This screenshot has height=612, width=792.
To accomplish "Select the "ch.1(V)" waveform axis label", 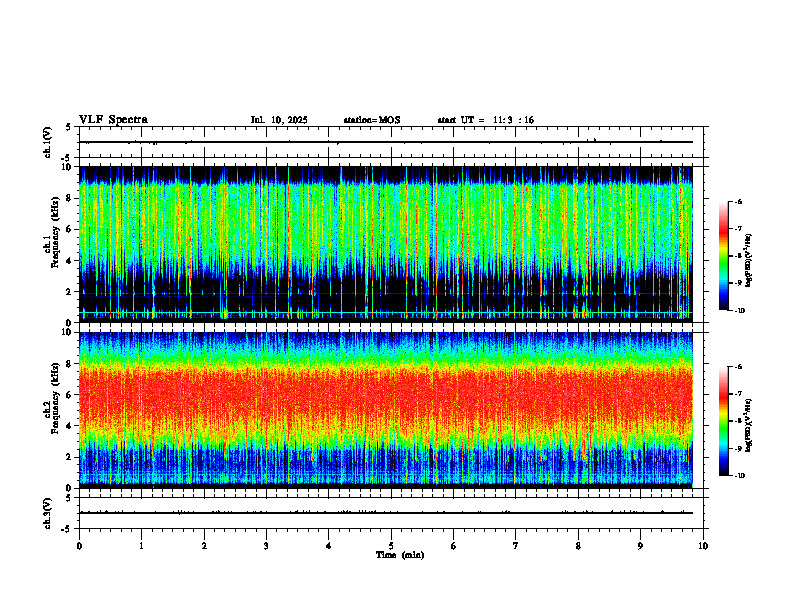I will click(48, 142).
